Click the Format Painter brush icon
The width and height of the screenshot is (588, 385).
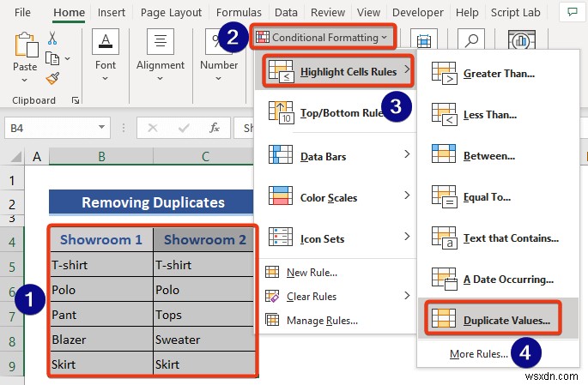pyautogui.click(x=52, y=78)
